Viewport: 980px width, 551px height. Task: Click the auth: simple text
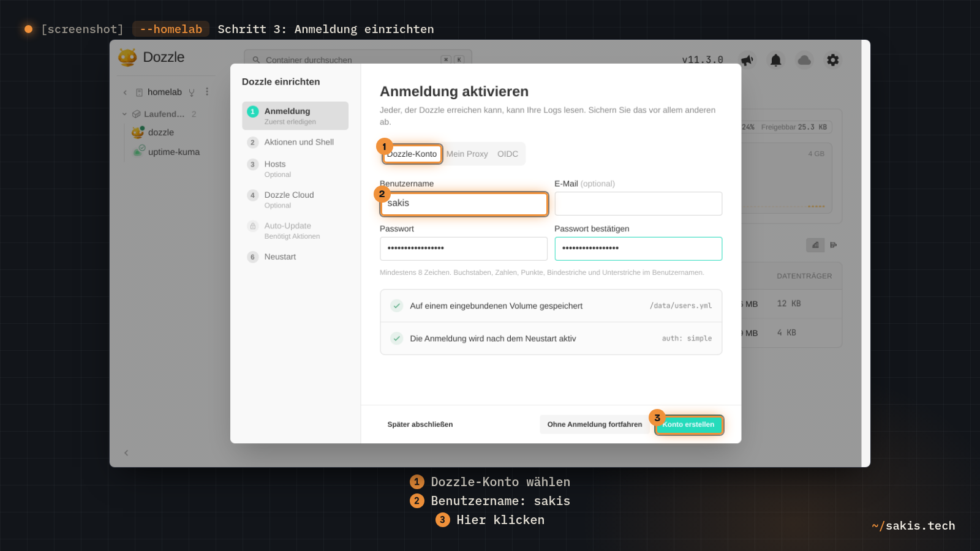click(x=687, y=339)
